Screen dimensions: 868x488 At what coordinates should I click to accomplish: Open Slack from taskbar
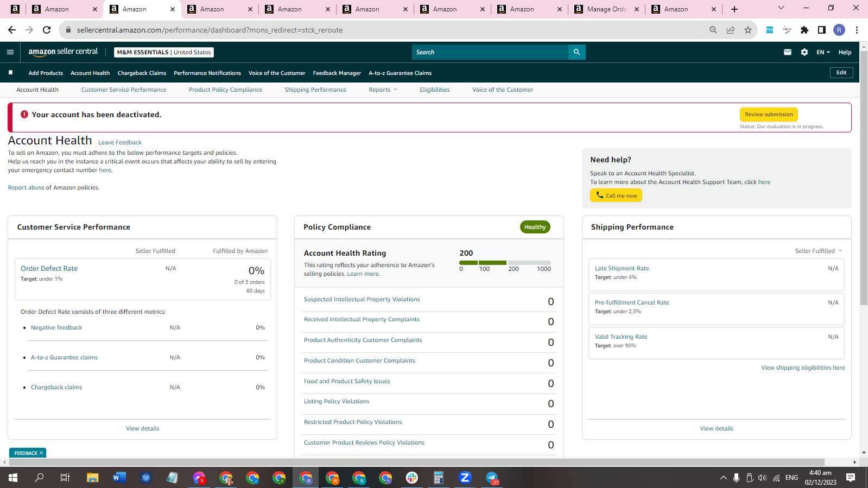click(x=412, y=478)
